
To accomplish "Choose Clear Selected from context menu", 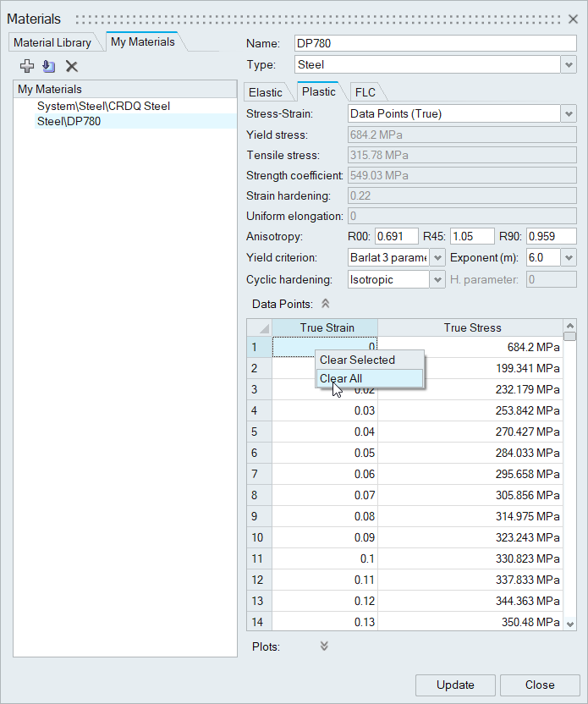I will tap(357, 360).
